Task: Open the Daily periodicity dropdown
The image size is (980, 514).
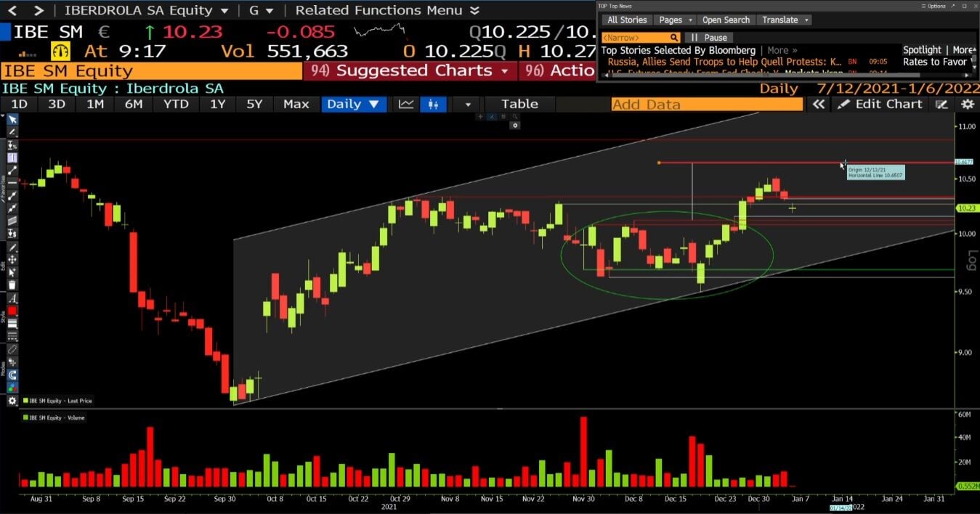Action: pyautogui.click(x=352, y=104)
